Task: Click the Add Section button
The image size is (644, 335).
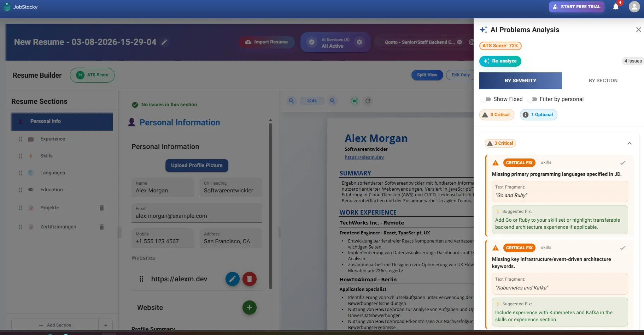Action: (x=55, y=325)
